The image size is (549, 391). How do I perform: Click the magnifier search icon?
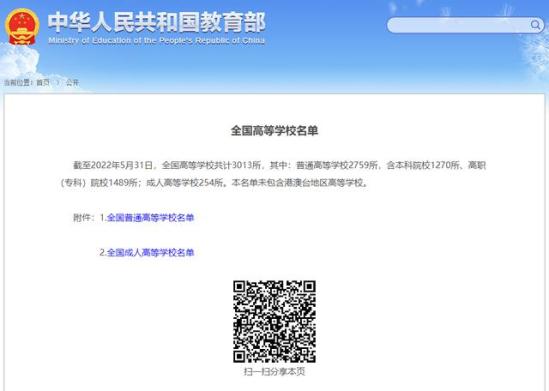coord(535,25)
